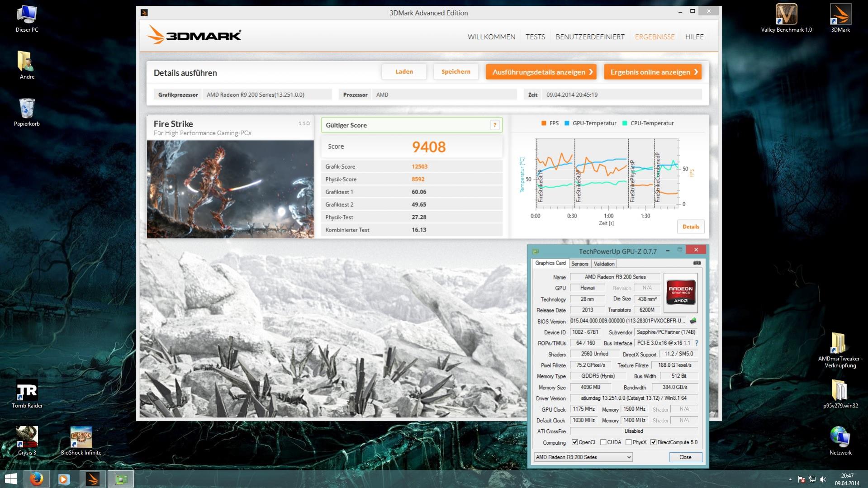The width and height of the screenshot is (868, 488).
Task: Click the GPU-Z screenshot camera icon
Action: pyautogui.click(x=697, y=263)
